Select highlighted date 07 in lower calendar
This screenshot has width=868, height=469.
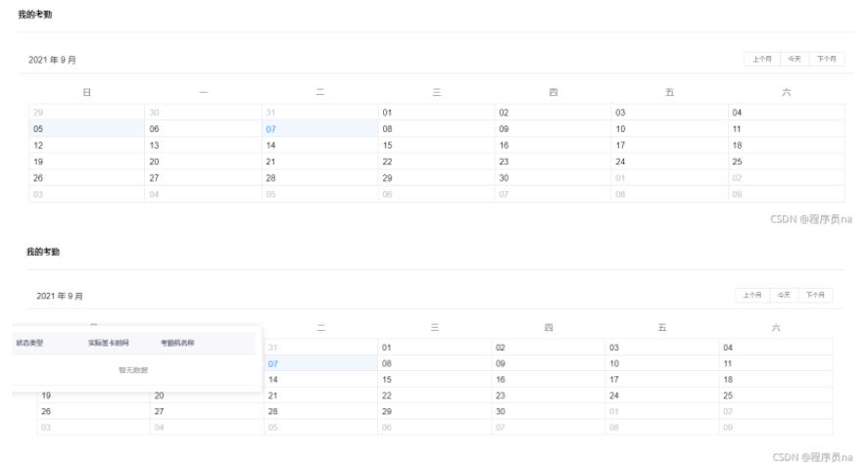point(273,363)
